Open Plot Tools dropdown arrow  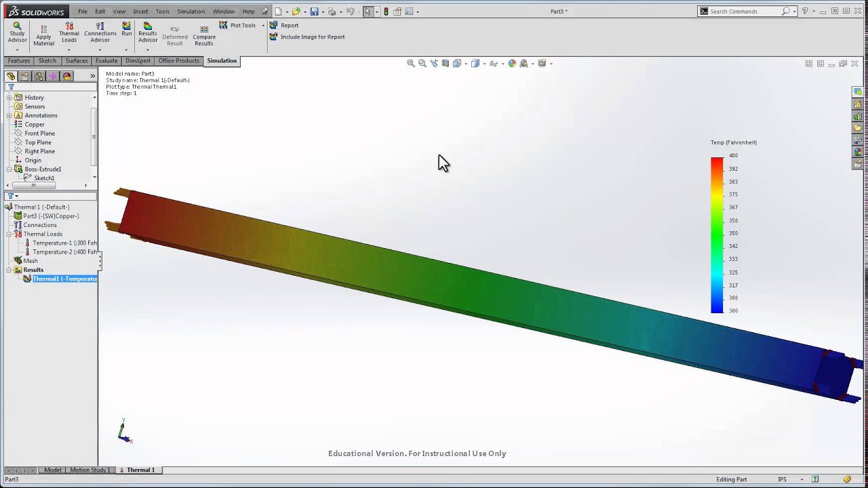tap(263, 26)
